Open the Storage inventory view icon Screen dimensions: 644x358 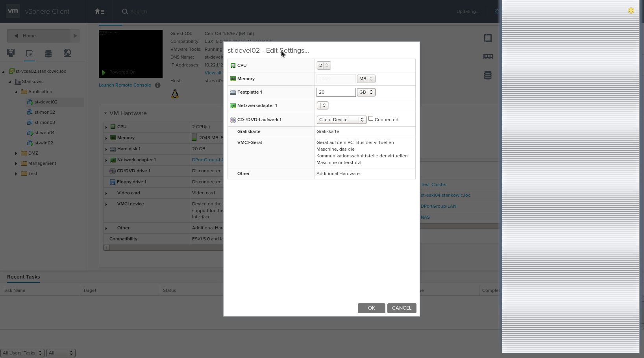48,53
